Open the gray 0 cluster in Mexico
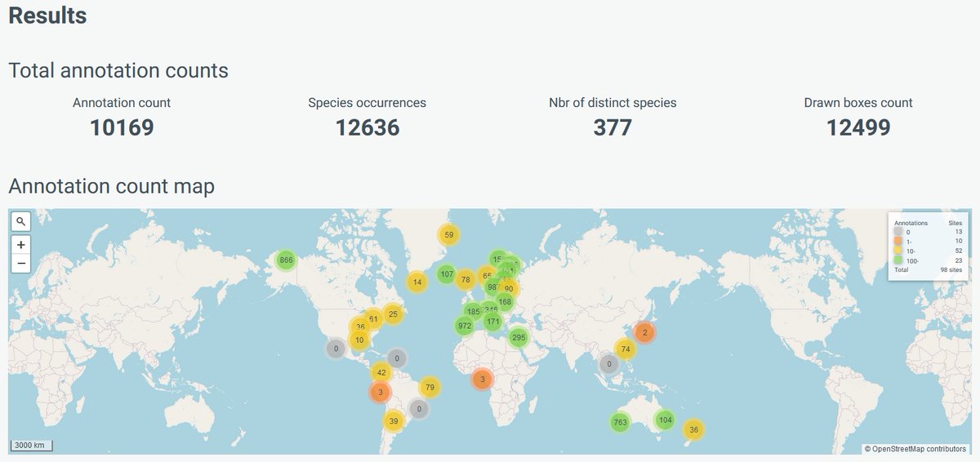Image resolution: width=980 pixels, height=462 pixels. (336, 349)
